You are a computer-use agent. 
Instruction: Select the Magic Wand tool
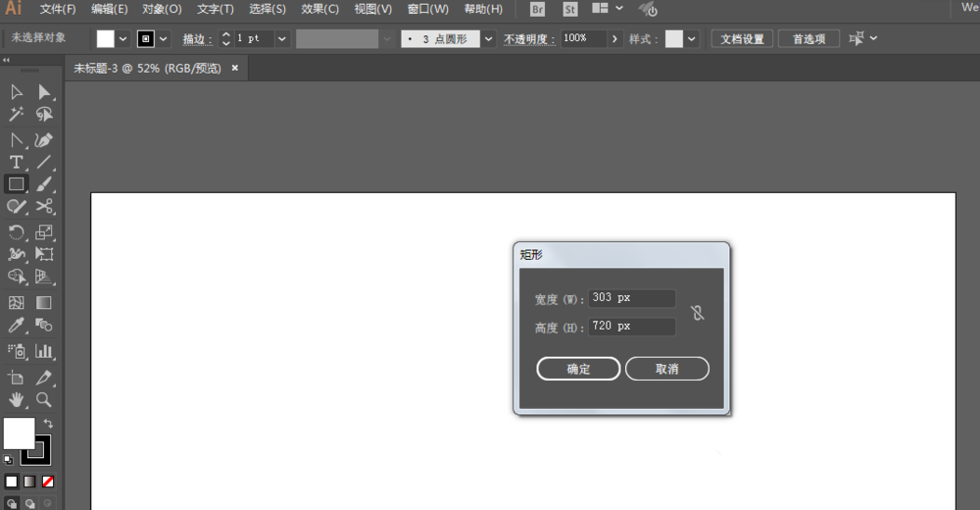pyautogui.click(x=17, y=114)
